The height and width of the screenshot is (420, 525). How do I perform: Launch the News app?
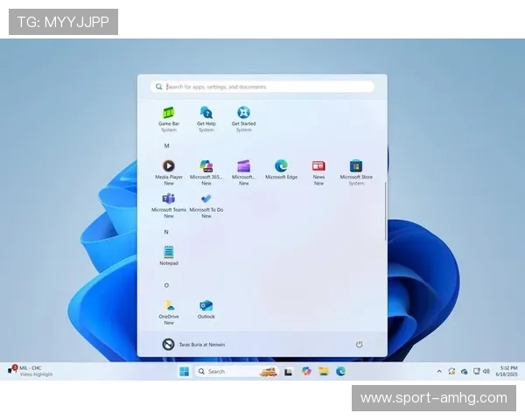[318, 166]
